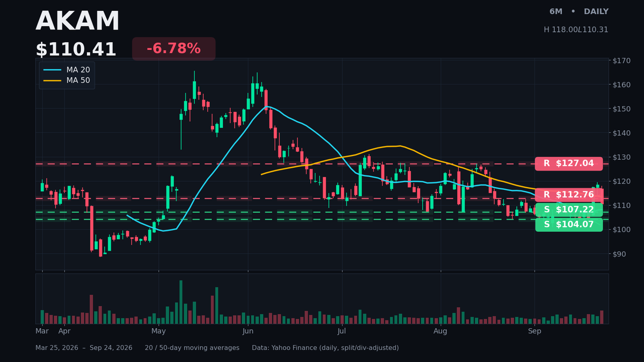
Task: Click the Jul date axis label
Action: click(x=342, y=331)
